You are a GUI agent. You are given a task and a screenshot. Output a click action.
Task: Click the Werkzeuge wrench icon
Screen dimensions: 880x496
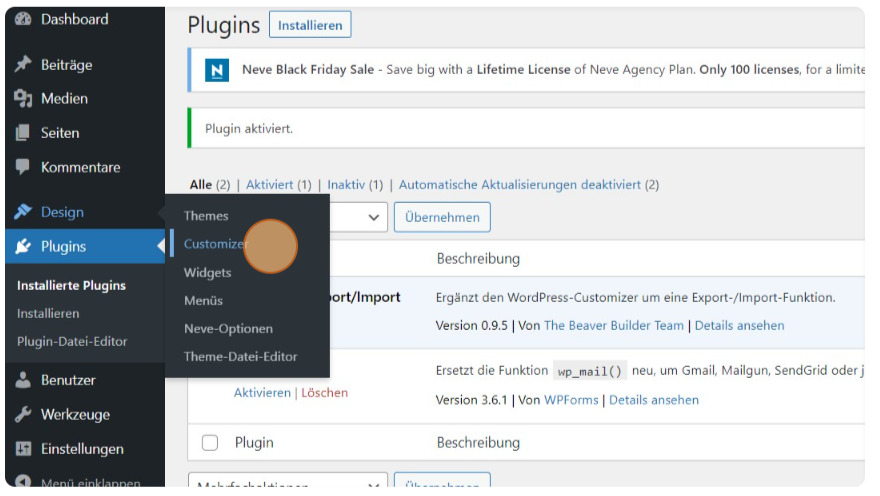pyautogui.click(x=23, y=415)
